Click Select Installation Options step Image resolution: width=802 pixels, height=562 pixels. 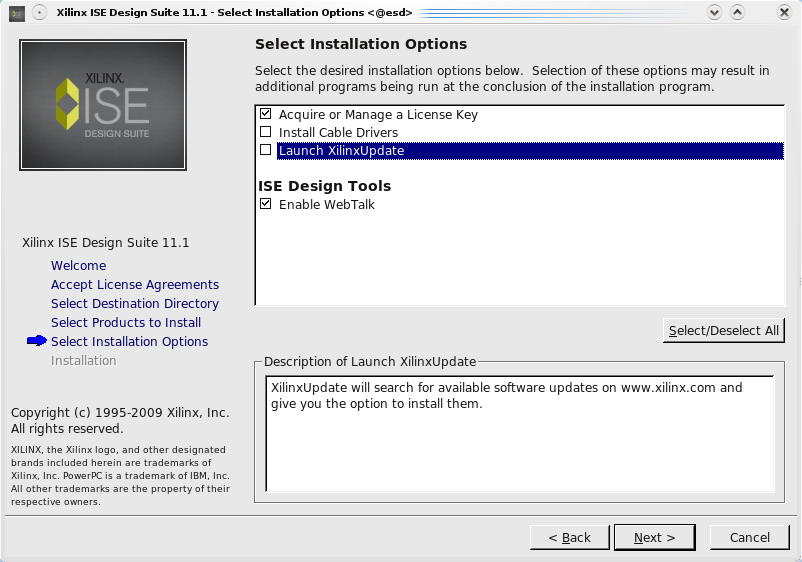tap(129, 341)
